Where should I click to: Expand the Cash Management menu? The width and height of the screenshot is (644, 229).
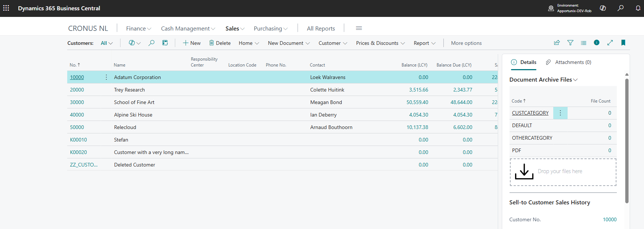[x=188, y=28]
